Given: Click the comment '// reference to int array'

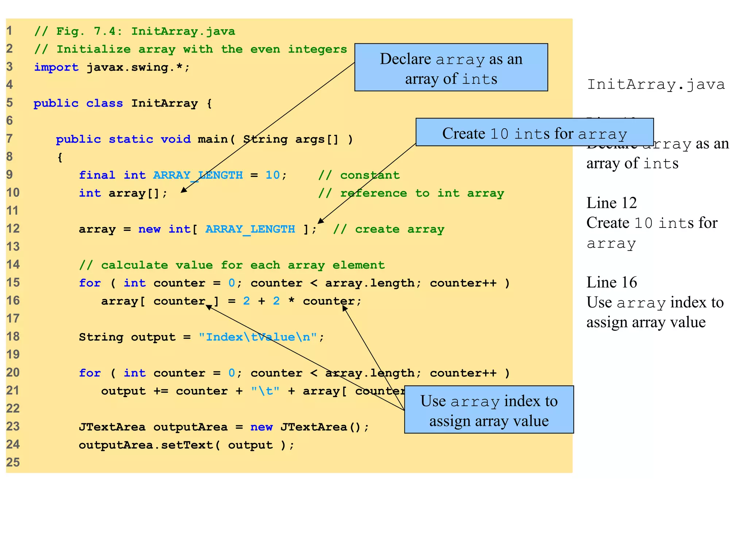Looking at the screenshot, I should coord(411,193).
